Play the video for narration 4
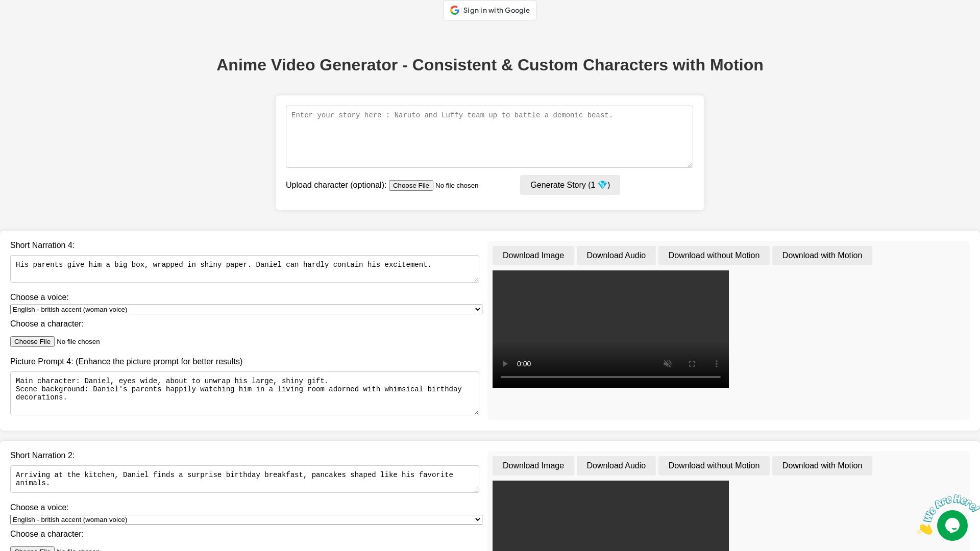 [x=505, y=363]
